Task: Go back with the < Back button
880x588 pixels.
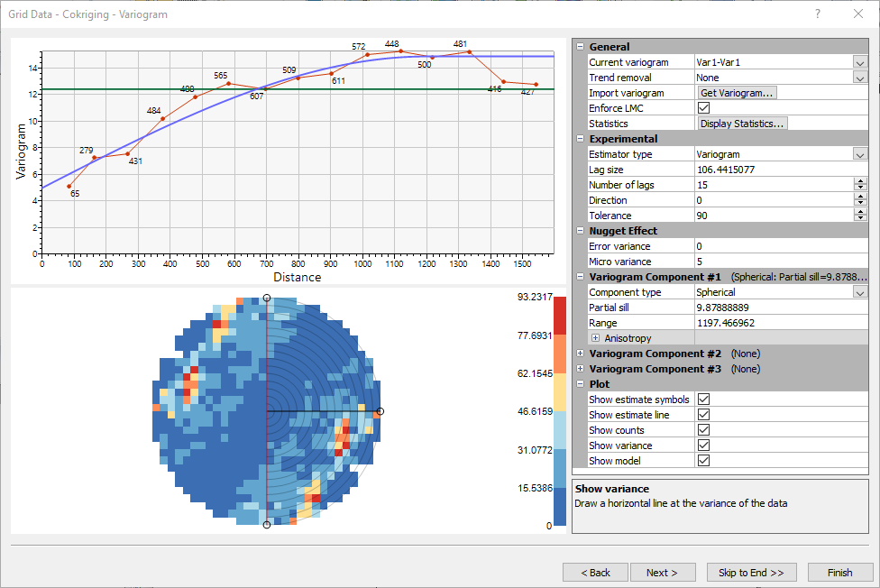Action: 595,573
